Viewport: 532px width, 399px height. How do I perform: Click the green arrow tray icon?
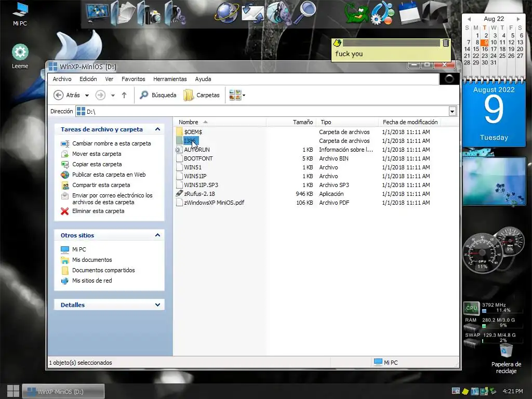[494, 391]
